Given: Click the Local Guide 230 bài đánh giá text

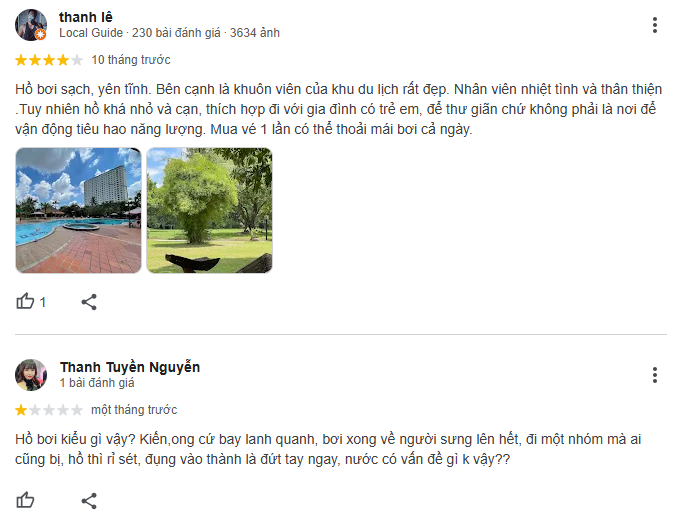Looking at the screenshot, I should pyautogui.click(x=140, y=33).
